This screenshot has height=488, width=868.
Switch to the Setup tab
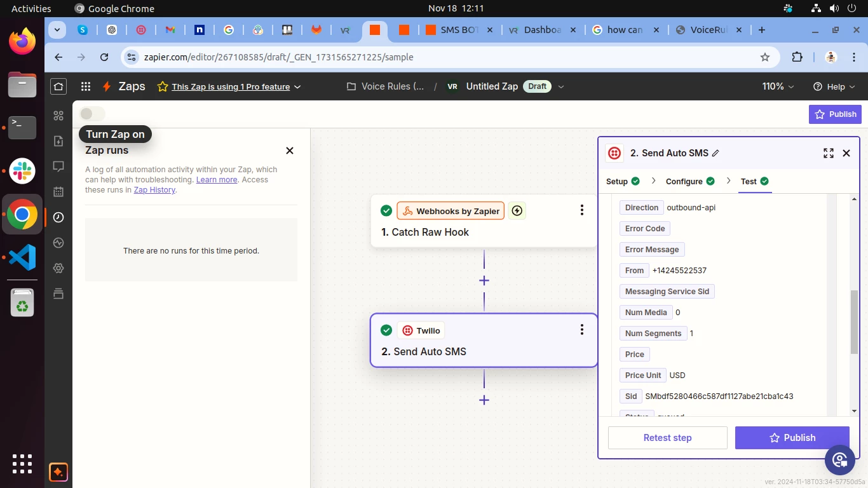(x=623, y=182)
